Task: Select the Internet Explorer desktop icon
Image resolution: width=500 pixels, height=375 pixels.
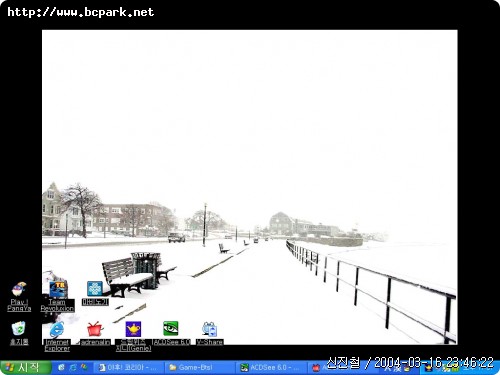Action: pyautogui.click(x=57, y=336)
